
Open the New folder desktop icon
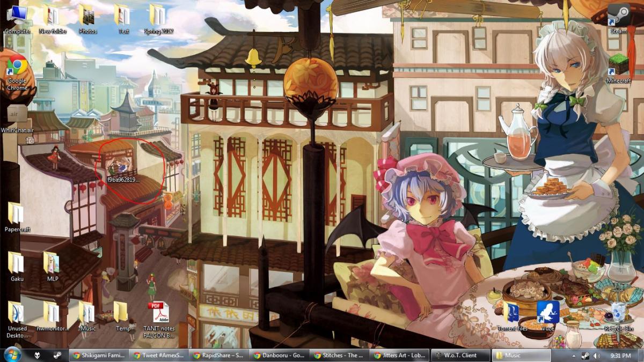point(52,19)
